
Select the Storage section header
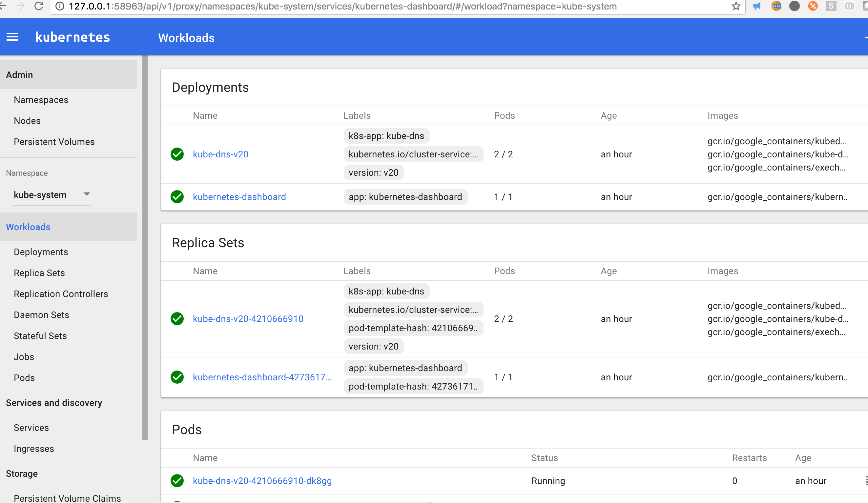[x=22, y=474]
